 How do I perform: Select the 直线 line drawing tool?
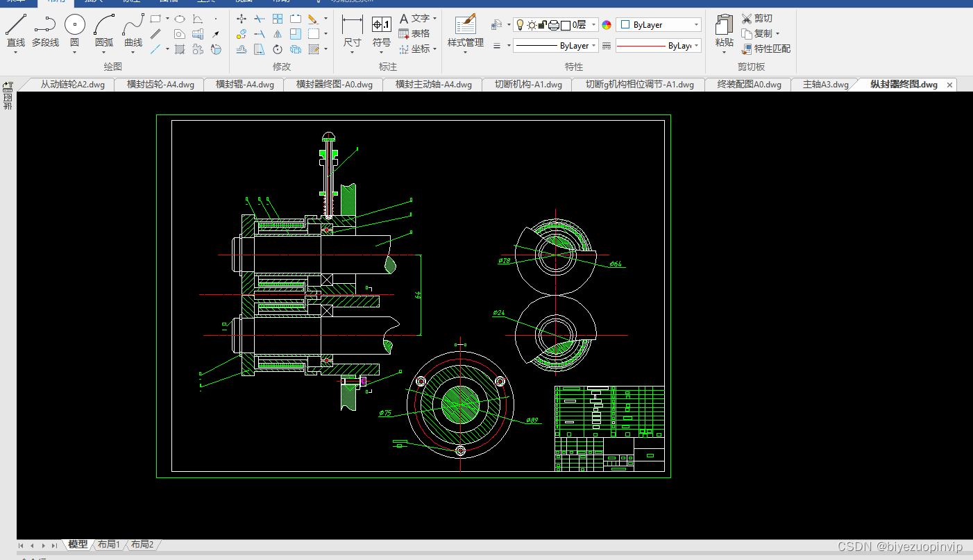click(16, 31)
